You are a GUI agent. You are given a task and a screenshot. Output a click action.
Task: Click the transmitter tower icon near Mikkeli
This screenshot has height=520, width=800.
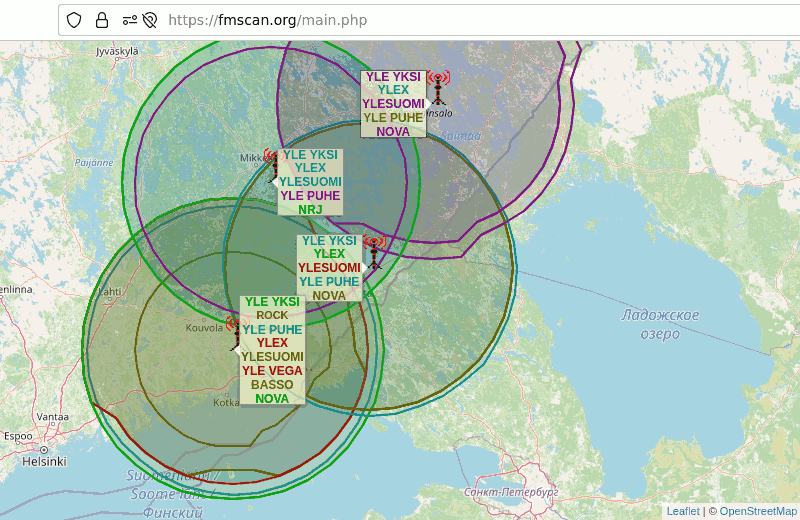274,165
